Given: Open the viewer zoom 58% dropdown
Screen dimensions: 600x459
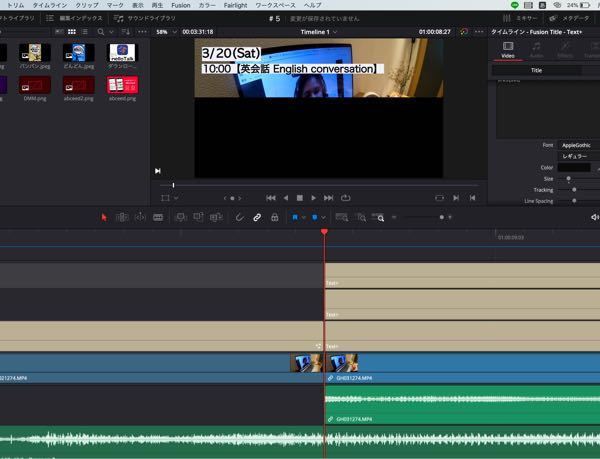Looking at the screenshot, I should [x=164, y=32].
